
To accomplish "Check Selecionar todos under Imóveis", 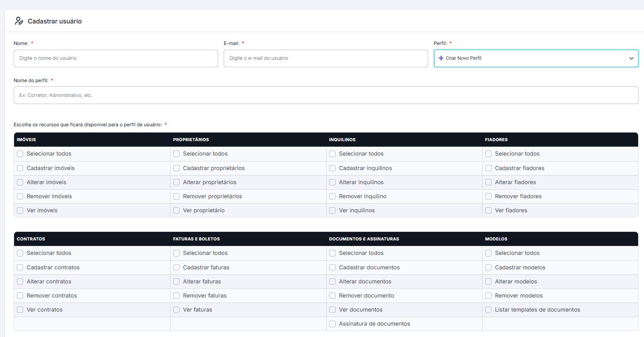I will click(x=20, y=154).
